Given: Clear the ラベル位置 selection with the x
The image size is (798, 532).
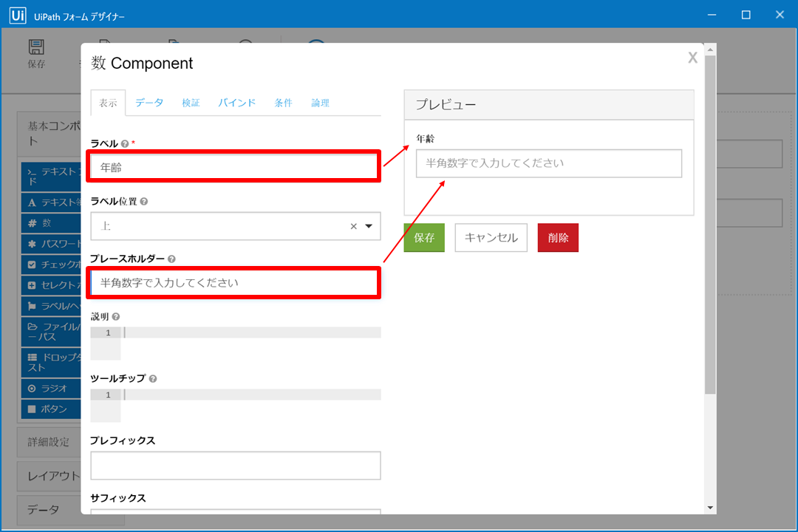Looking at the screenshot, I should point(354,226).
